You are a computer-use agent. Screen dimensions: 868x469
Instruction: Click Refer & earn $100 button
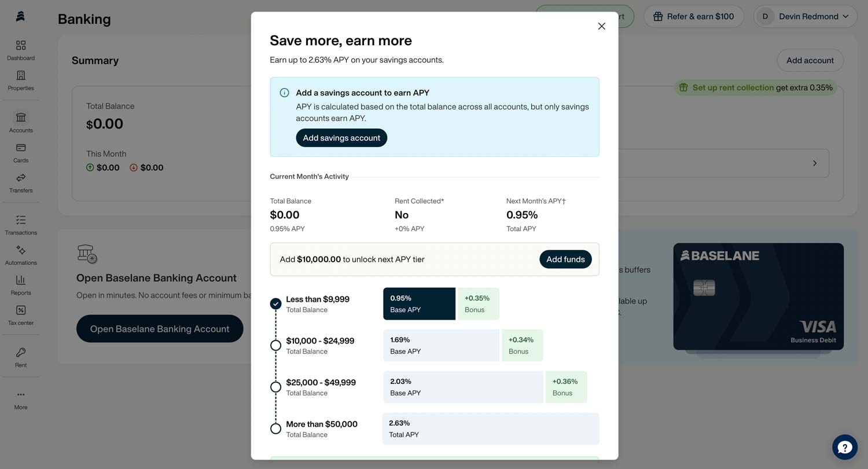pos(694,17)
